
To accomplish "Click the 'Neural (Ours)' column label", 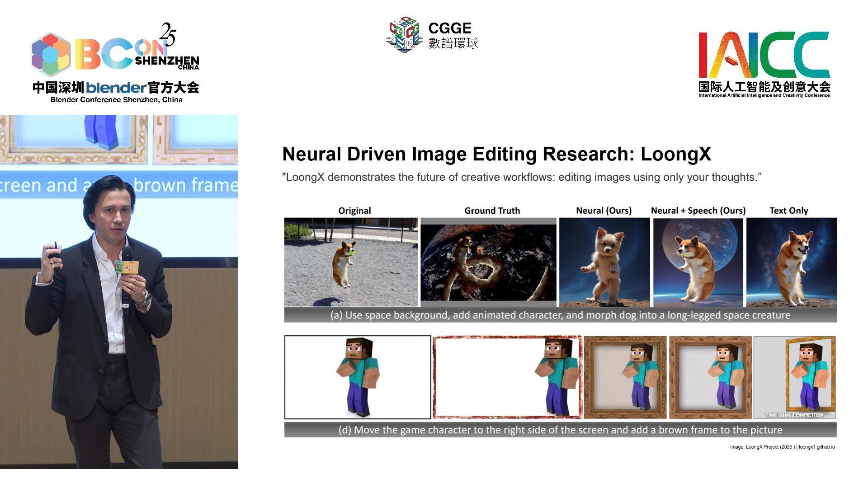I will click(x=604, y=211).
